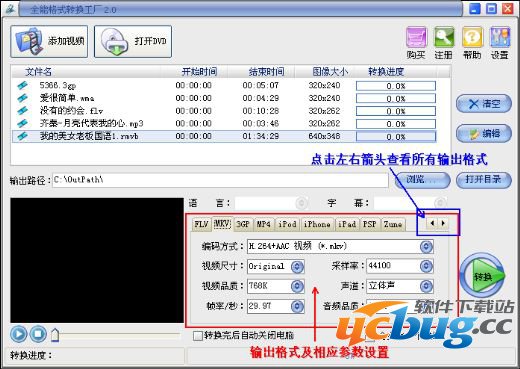
Task: Click the 编辑 edit button
Action: pyautogui.click(x=484, y=134)
